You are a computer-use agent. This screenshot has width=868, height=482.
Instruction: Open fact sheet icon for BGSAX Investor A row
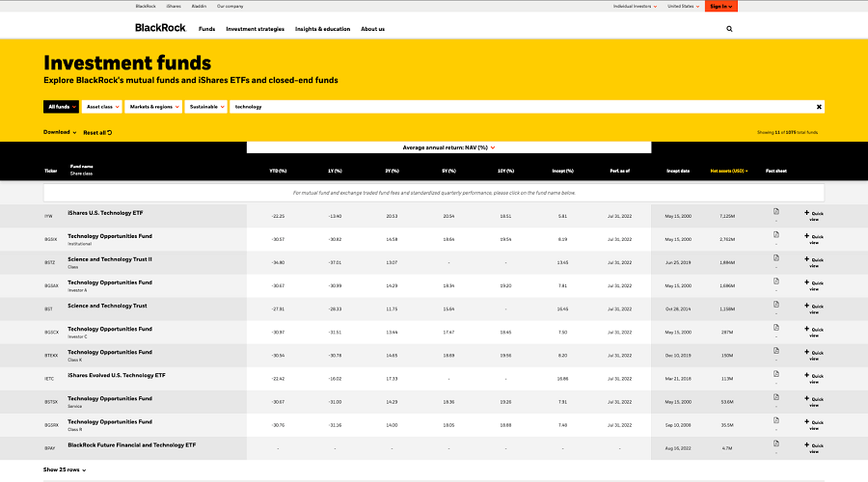point(776,281)
